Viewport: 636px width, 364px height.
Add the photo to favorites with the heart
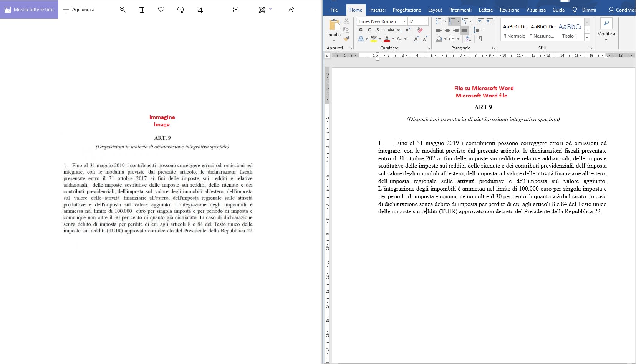click(161, 10)
